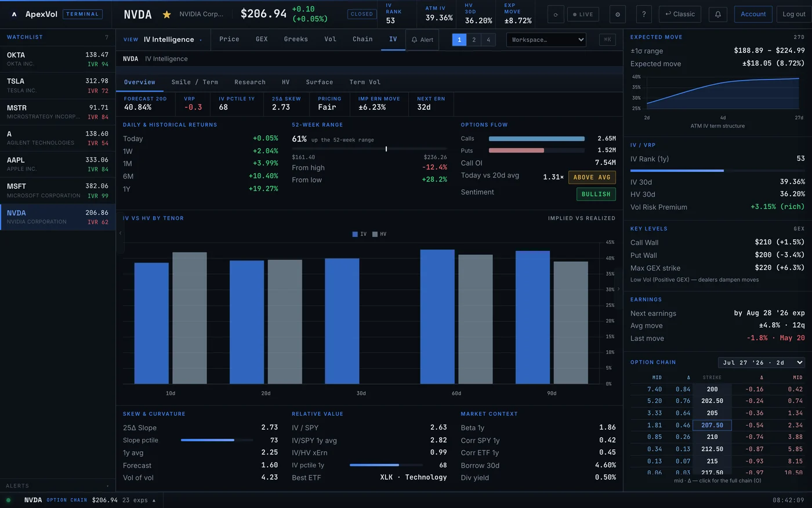Click the 52-week range position marker
The width and height of the screenshot is (812, 508).
[386, 149]
